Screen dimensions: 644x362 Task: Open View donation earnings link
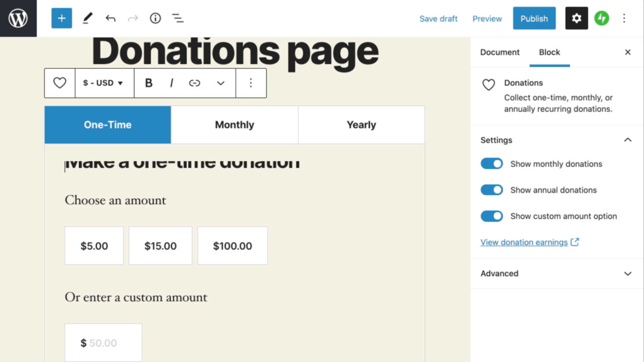(524, 242)
